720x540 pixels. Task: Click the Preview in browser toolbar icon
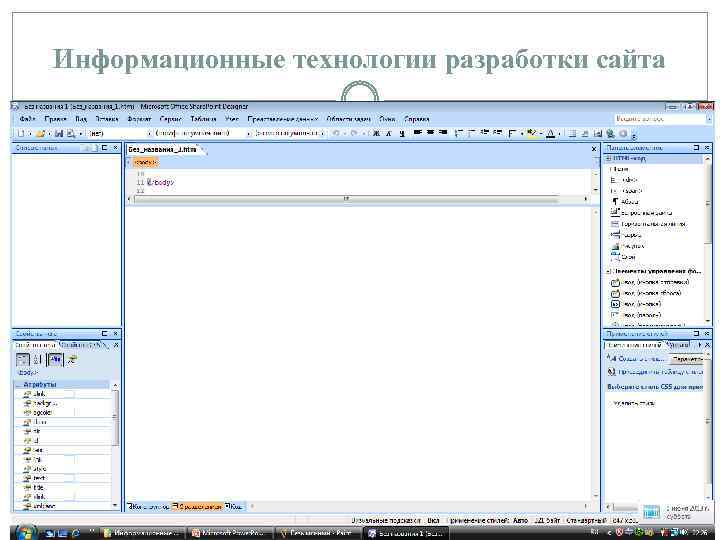71,134
